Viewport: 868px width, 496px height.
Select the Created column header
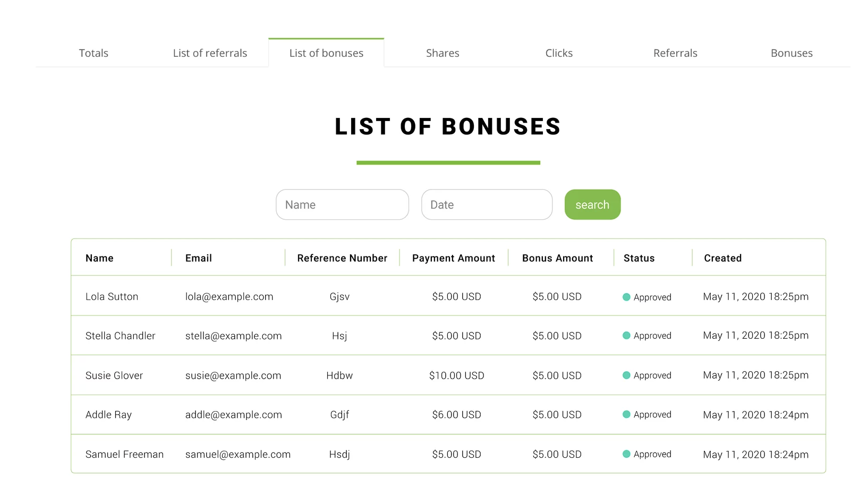[x=722, y=258]
